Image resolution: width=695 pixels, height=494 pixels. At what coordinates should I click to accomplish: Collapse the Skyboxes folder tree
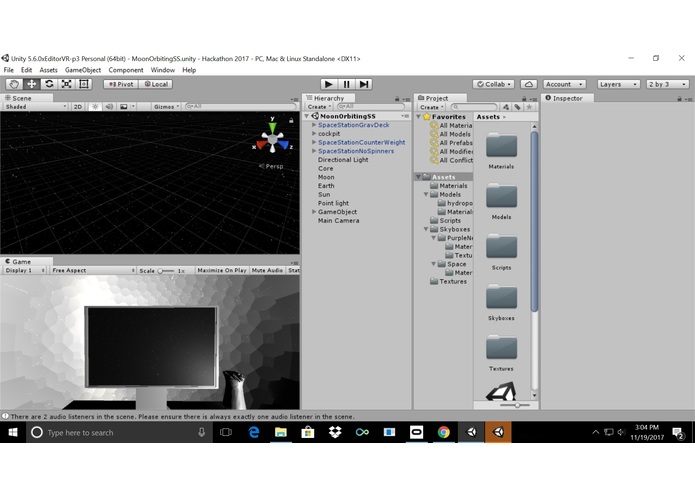(426, 229)
